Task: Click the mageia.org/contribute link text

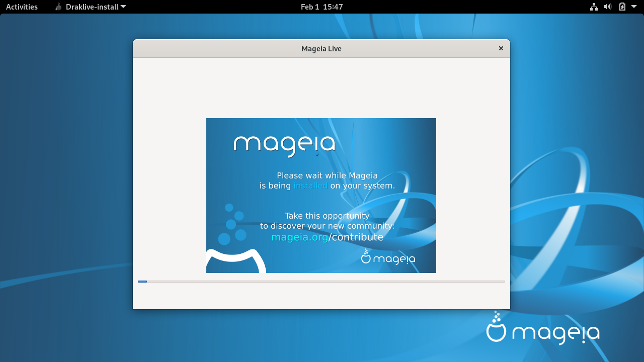Action: pos(327,237)
